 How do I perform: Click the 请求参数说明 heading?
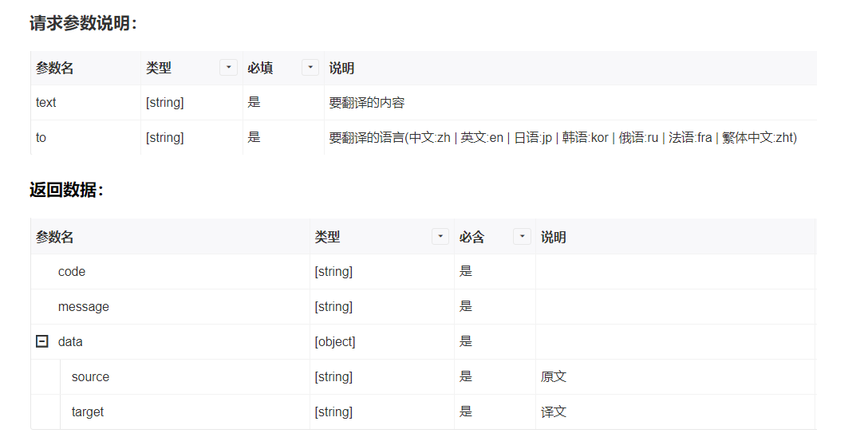pyautogui.click(x=83, y=23)
